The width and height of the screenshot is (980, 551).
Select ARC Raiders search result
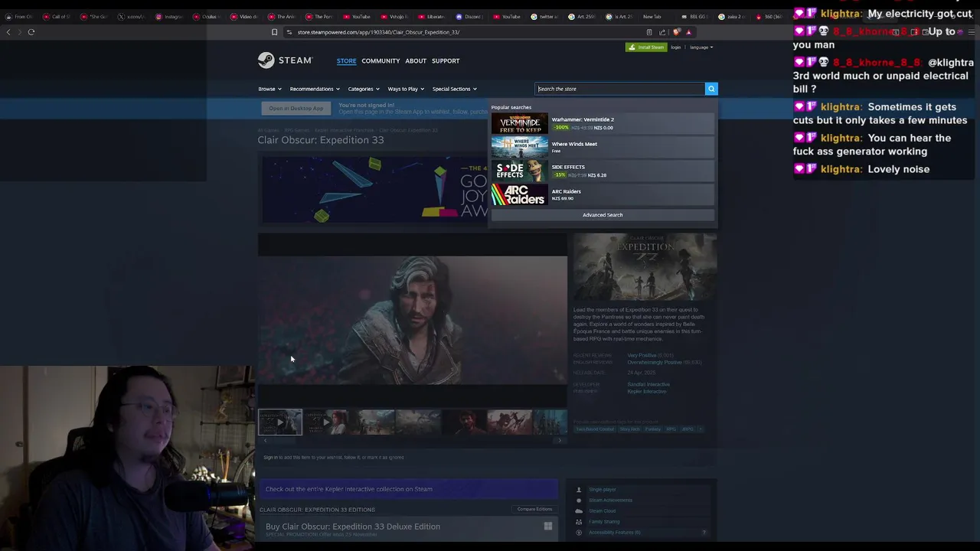click(x=603, y=194)
